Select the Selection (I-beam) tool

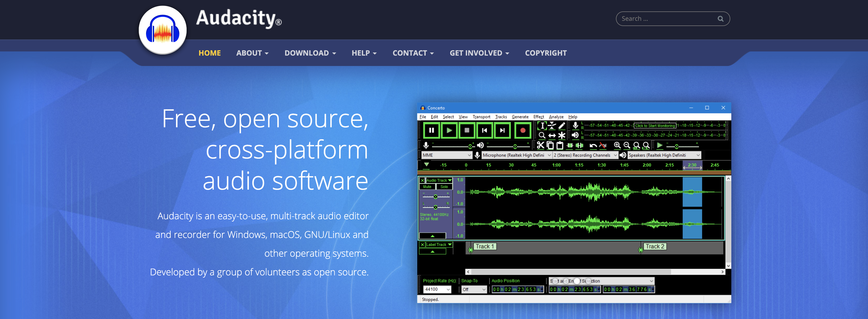coord(542,126)
